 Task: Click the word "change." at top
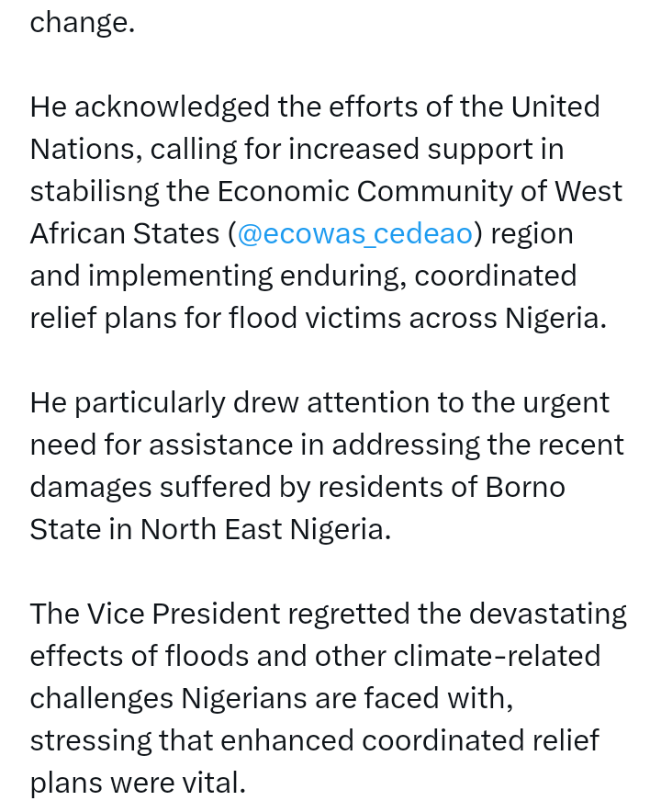click(x=83, y=23)
